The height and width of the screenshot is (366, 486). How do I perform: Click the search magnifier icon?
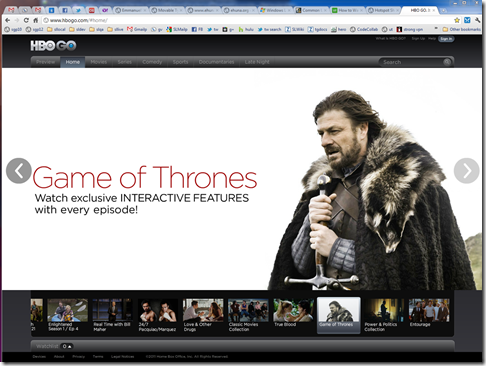(x=447, y=62)
